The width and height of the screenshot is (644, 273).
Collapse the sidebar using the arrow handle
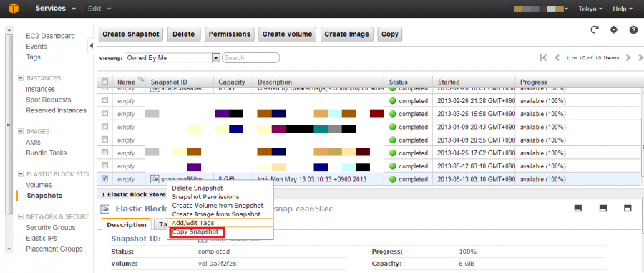pyautogui.click(x=91, y=46)
